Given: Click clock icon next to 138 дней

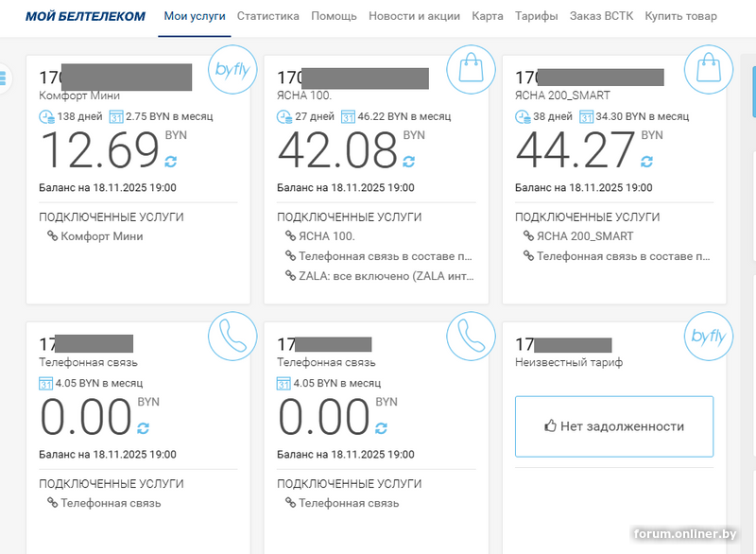Looking at the screenshot, I should click(46, 116).
